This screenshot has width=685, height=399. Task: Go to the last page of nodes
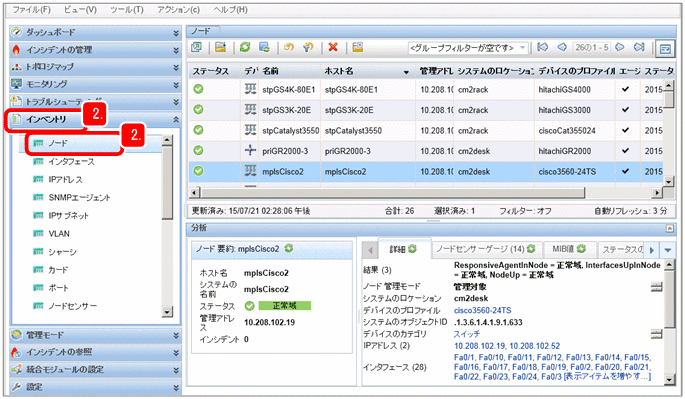click(639, 47)
